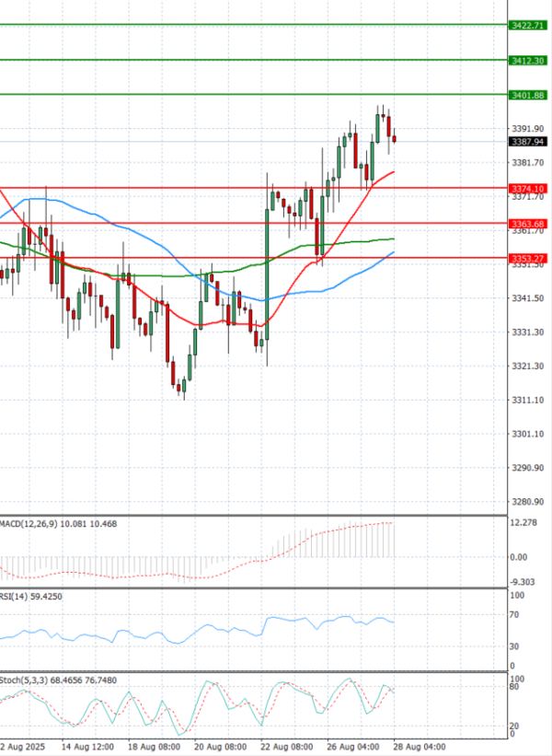Click the red 3353.27 support level label
Image resolution: width=552 pixels, height=756 pixels.
(528, 259)
